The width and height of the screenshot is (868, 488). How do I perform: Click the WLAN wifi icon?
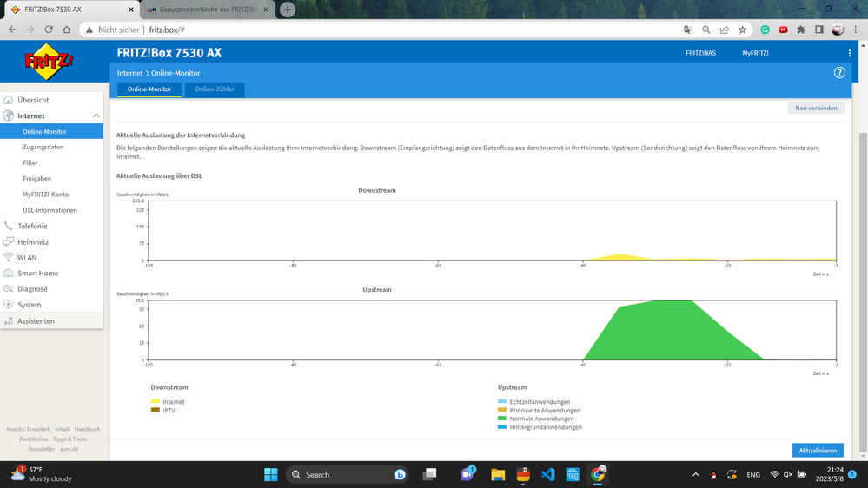[x=9, y=257]
